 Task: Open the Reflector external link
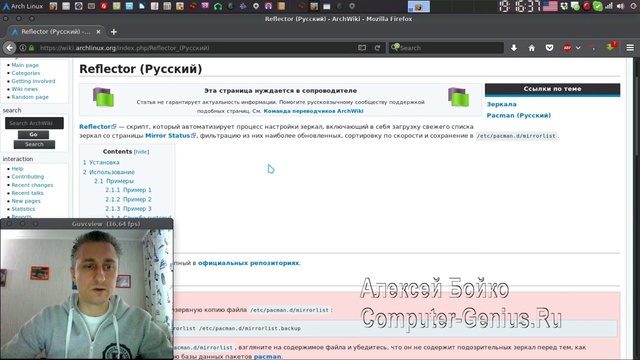98,127
